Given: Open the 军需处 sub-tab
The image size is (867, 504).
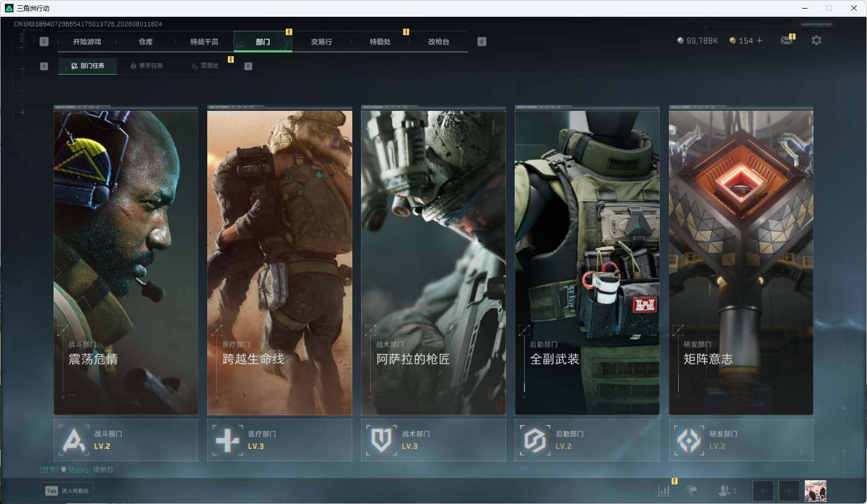Looking at the screenshot, I should coord(205,66).
